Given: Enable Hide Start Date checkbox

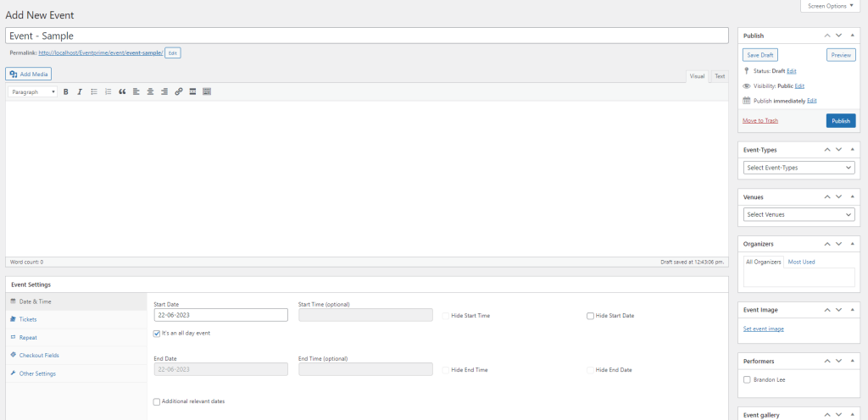Looking at the screenshot, I should coord(590,316).
